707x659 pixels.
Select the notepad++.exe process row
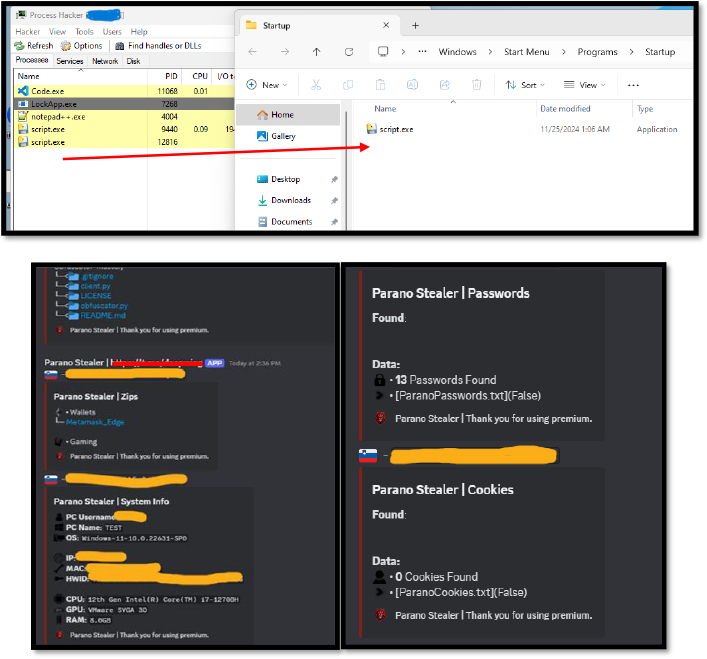[x=124, y=116]
